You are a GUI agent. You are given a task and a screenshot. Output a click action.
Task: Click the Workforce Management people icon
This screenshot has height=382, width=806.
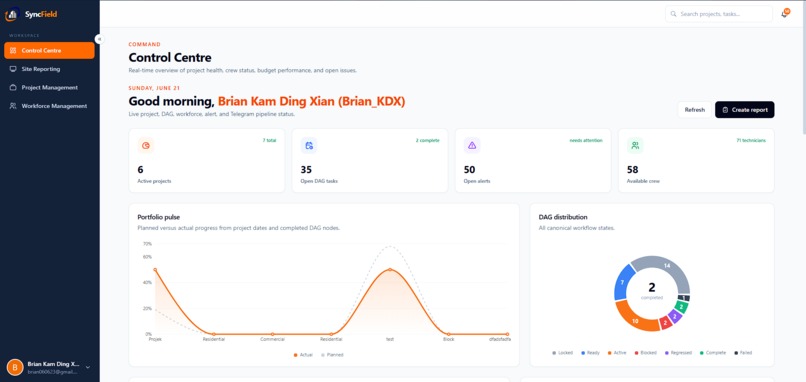coord(13,106)
